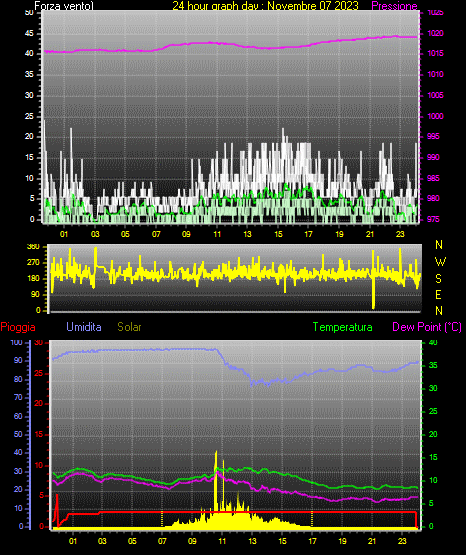Click the "W" compass direction label
The width and height of the screenshot is (466, 555).
pyautogui.click(x=440, y=262)
